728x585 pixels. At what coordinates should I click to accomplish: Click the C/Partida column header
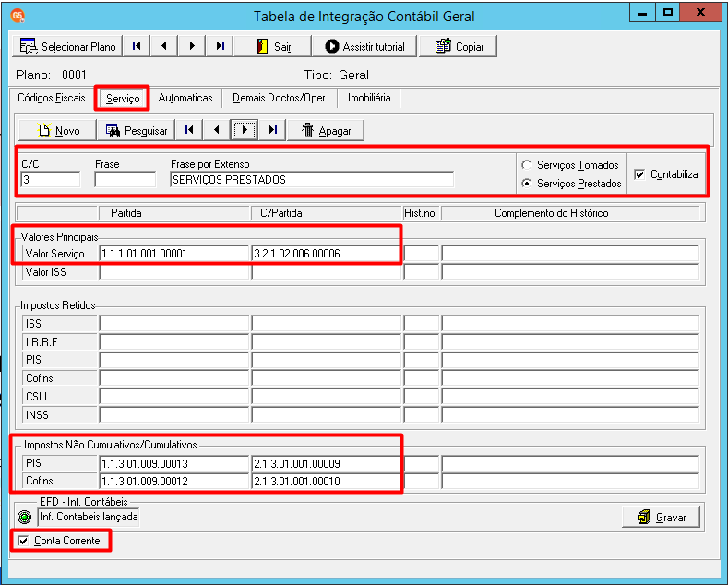(x=327, y=213)
